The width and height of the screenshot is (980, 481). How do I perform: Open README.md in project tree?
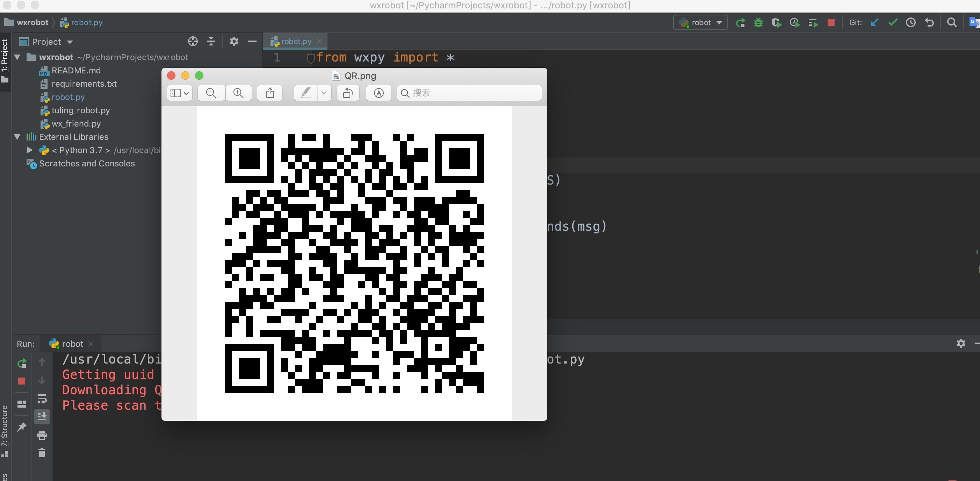coord(76,70)
